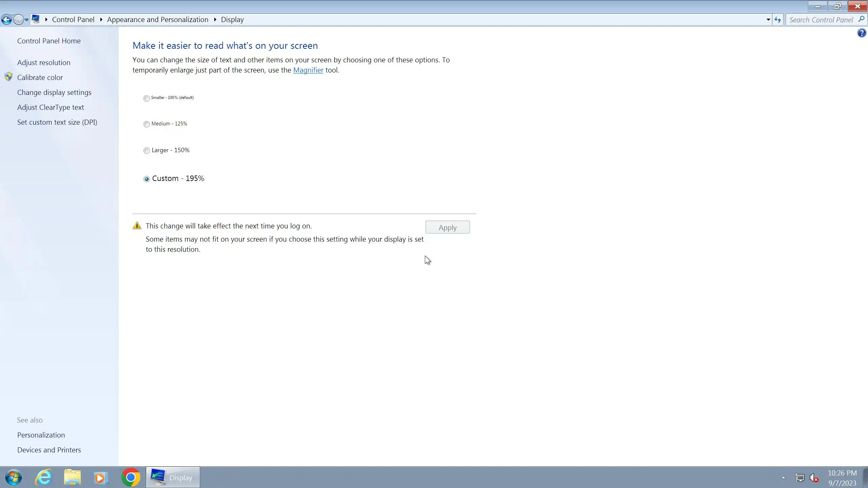The width and height of the screenshot is (868, 488).
Task: Open Google Chrome from the taskbar
Action: 131,477
